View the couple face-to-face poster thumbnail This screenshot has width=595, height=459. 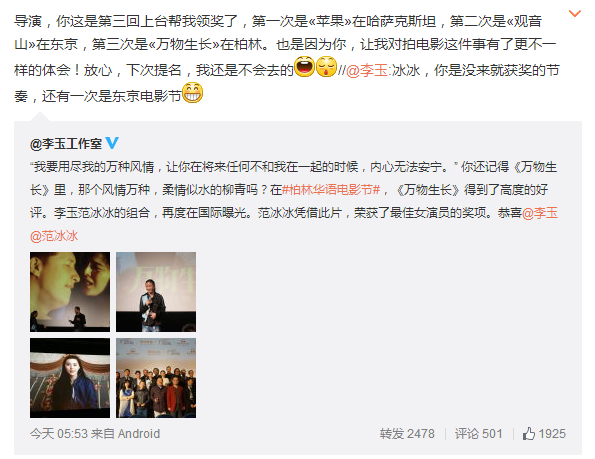[70, 292]
